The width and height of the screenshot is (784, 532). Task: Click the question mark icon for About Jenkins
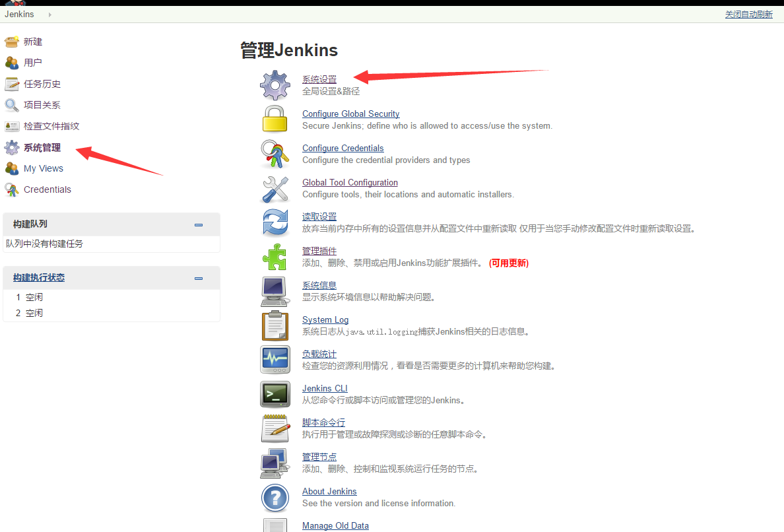[275, 498]
